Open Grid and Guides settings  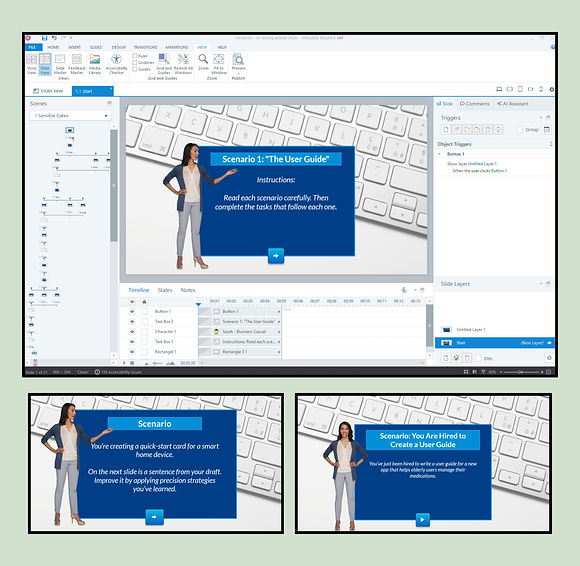164,64
